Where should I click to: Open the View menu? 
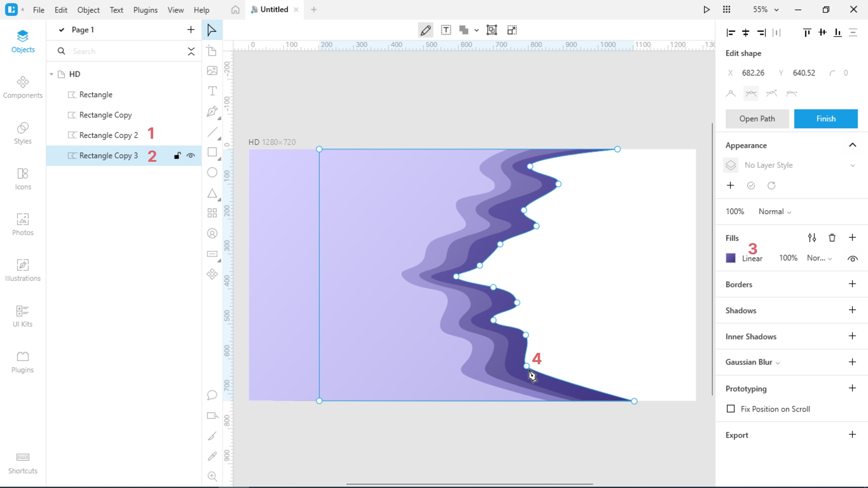point(175,10)
